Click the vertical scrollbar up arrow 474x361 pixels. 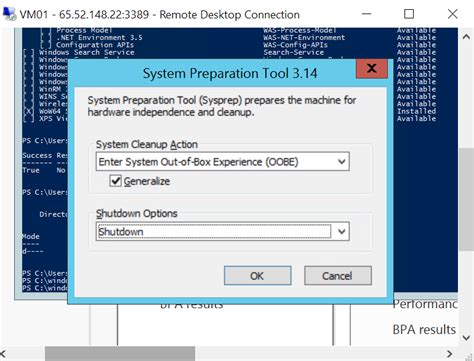[x=466, y=37]
